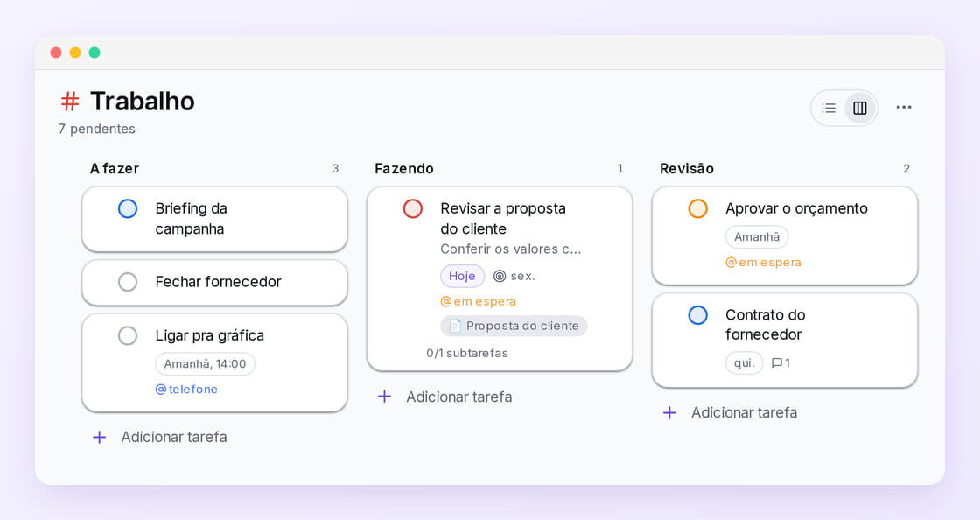This screenshot has height=520, width=980.
Task: Click the Revisão column header
Action: 686,169
